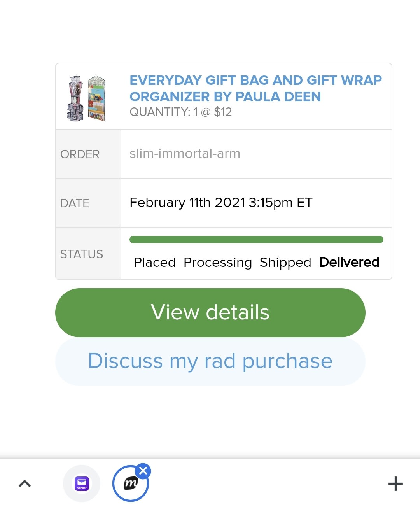Open the Everyday Gift Bag product title link
The image size is (420, 508).
point(255,88)
